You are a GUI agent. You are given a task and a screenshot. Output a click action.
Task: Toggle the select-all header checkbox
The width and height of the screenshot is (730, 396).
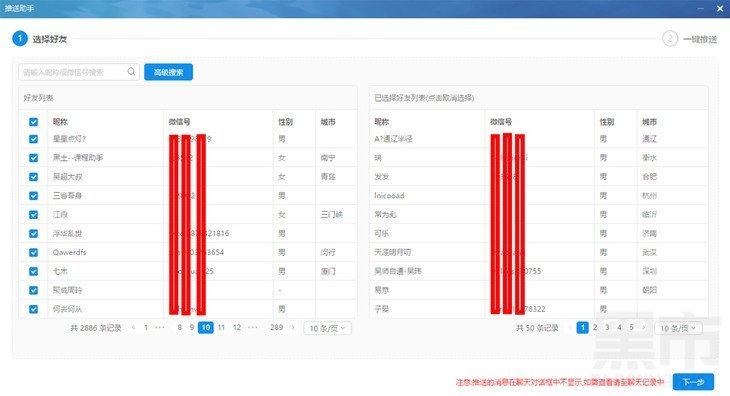34,122
